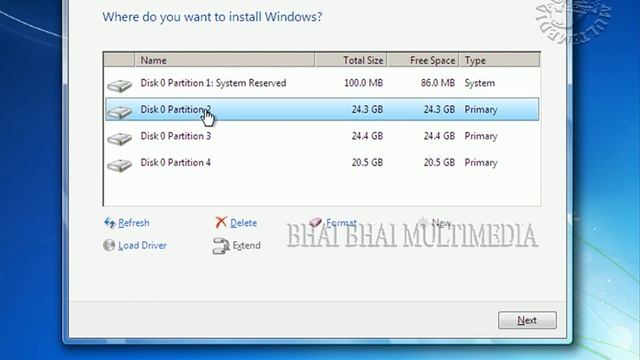This screenshot has height=360, width=640.
Task: Sort by the Total Size column header
Action: (351, 60)
